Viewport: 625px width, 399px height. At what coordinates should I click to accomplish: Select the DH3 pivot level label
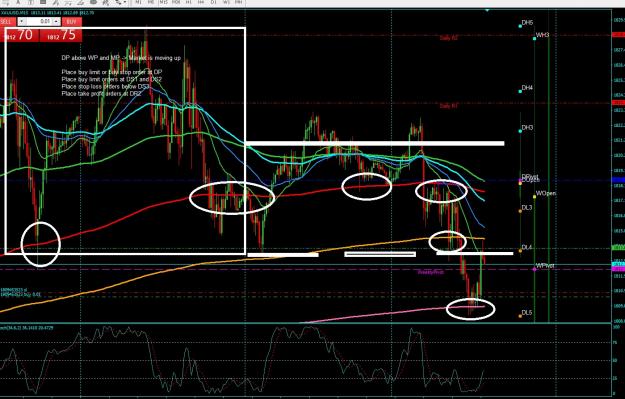click(527, 128)
